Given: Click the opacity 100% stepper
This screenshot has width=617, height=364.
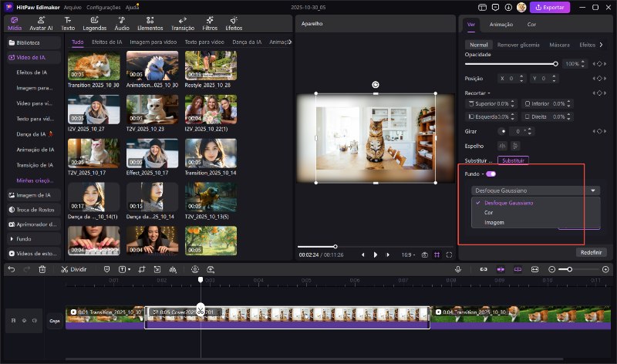Looking at the screenshot, I should click(x=583, y=64).
